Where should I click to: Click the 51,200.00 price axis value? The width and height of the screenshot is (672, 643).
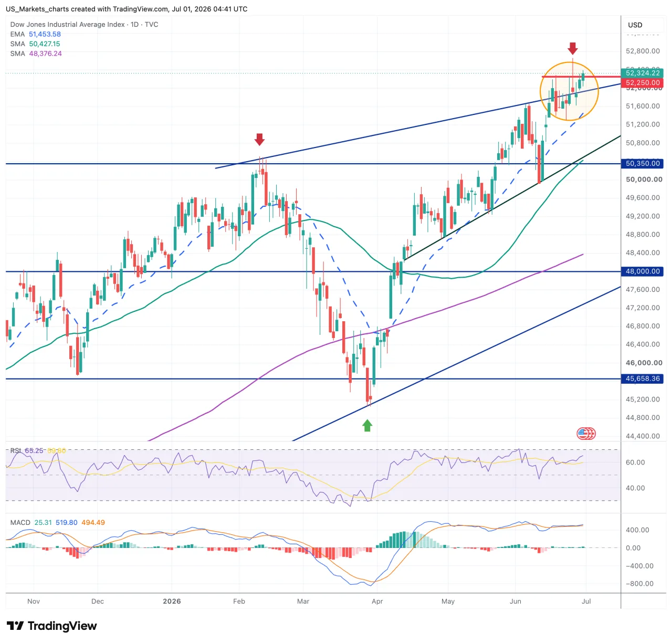pos(643,124)
